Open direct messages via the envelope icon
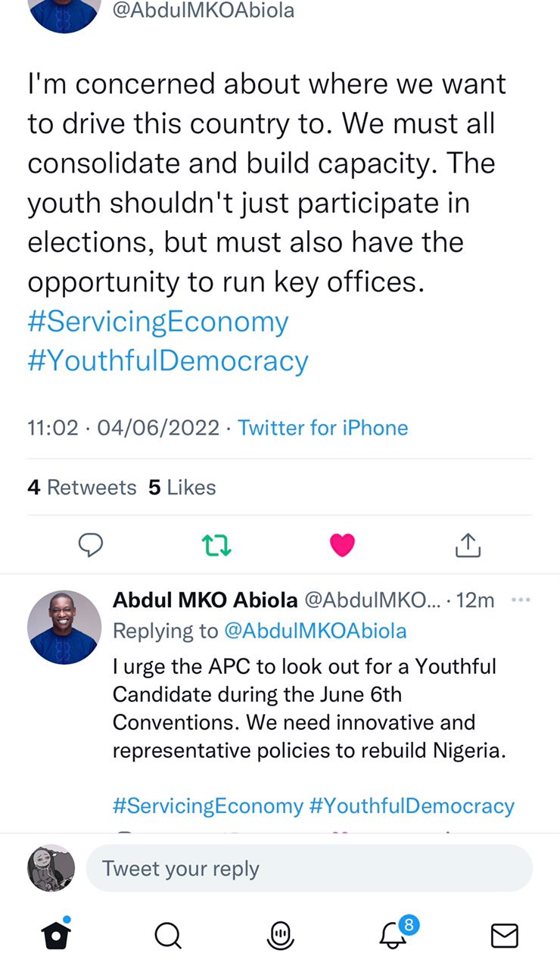The height and width of the screenshot is (969, 560). (x=505, y=936)
